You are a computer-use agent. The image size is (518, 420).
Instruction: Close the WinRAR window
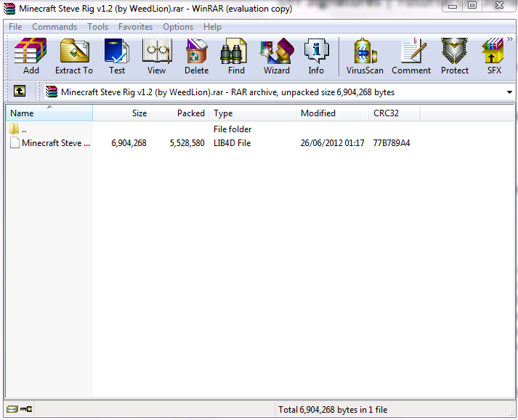pyautogui.click(x=499, y=6)
